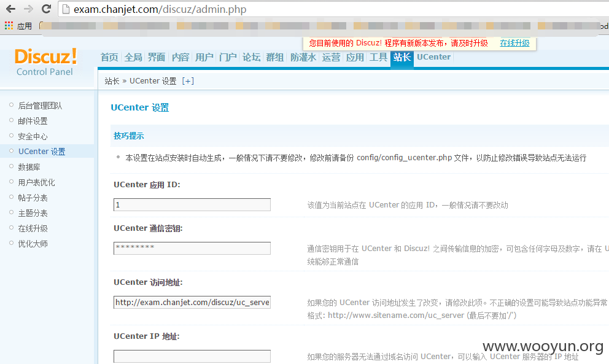Click the UCenter 应用 ID input field
The height and width of the screenshot is (364, 609).
(192, 205)
